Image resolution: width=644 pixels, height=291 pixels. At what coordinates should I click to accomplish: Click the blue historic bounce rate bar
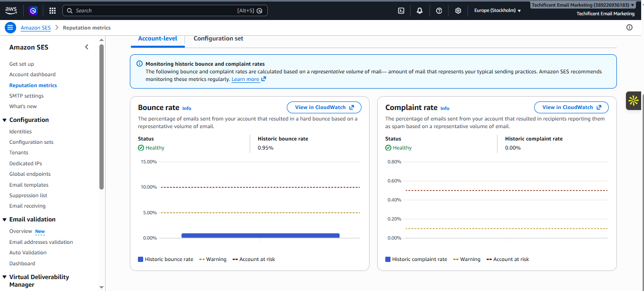pos(260,235)
